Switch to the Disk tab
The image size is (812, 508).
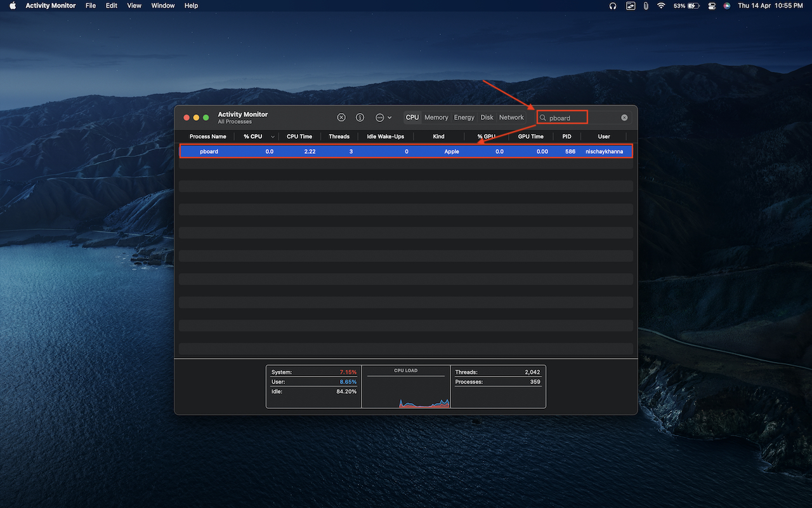point(487,117)
